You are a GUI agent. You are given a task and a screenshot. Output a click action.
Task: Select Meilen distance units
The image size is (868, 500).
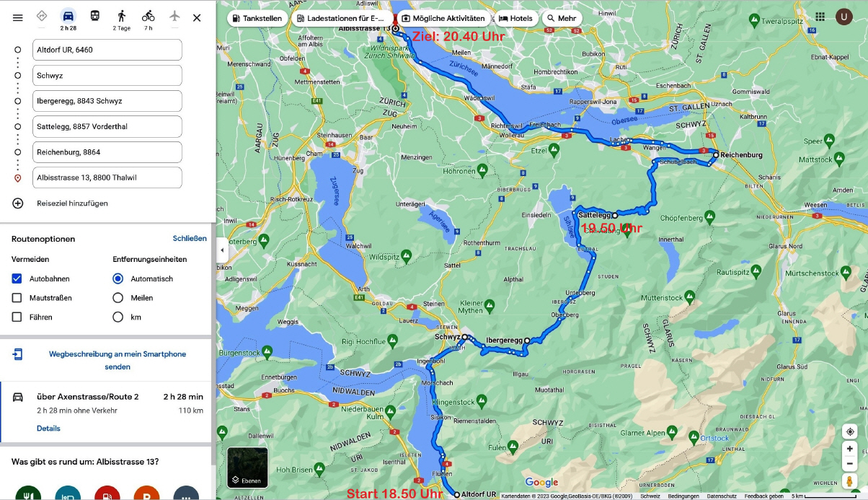118,297
